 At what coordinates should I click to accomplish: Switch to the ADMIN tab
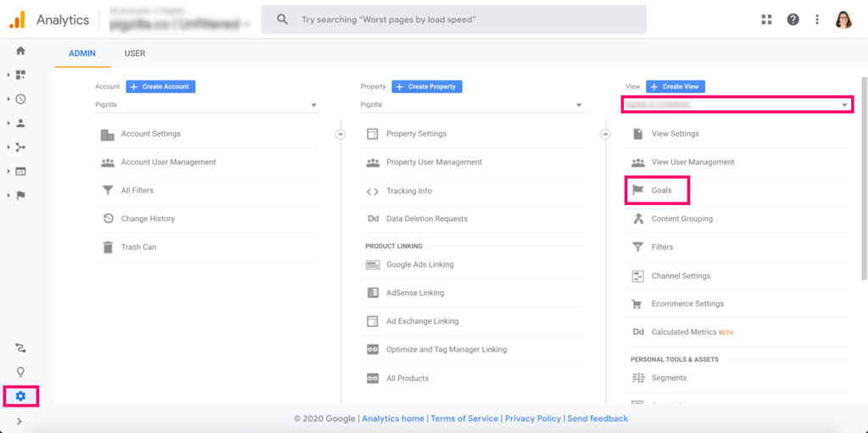coord(82,53)
